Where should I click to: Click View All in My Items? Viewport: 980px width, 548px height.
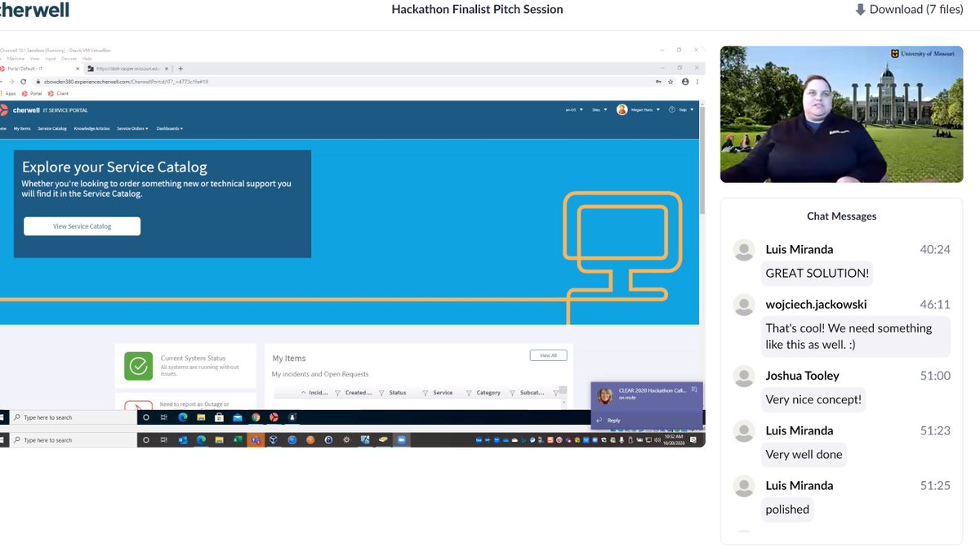coord(548,355)
